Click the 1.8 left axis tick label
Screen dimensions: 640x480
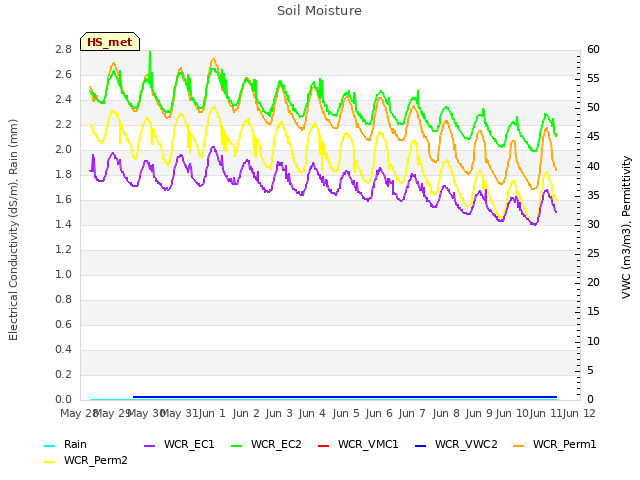tap(63, 174)
